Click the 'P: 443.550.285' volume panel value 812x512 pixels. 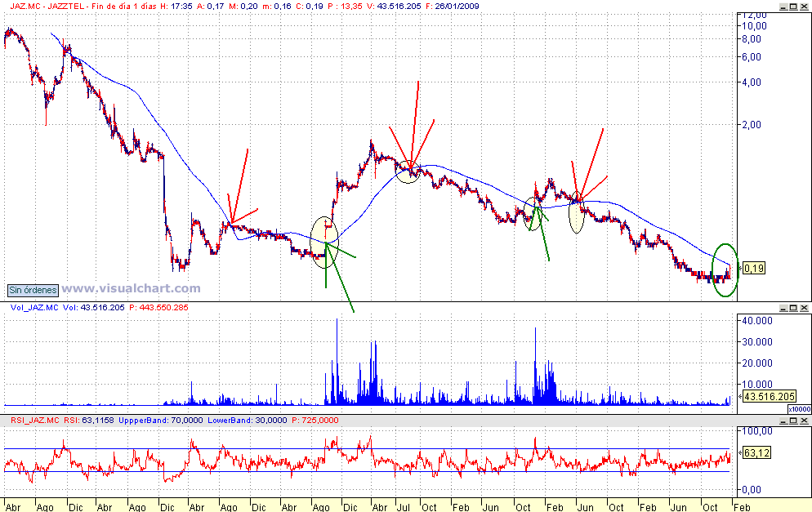158,308
